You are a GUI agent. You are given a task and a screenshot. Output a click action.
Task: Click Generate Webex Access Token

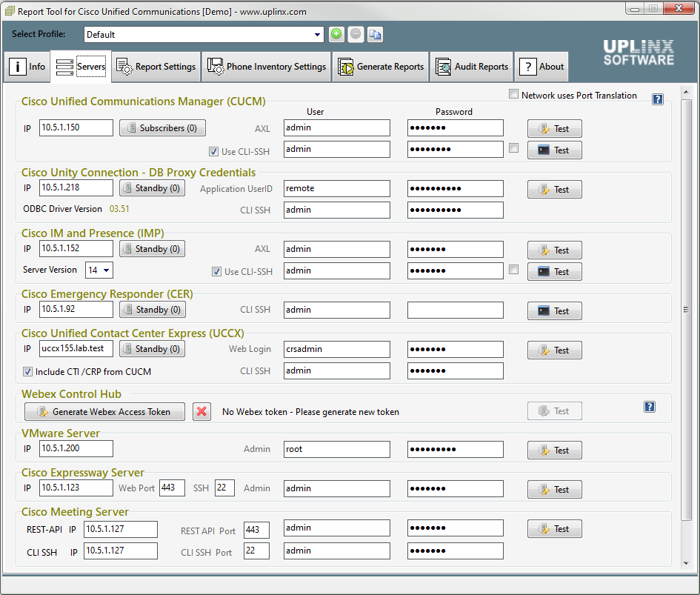click(105, 411)
